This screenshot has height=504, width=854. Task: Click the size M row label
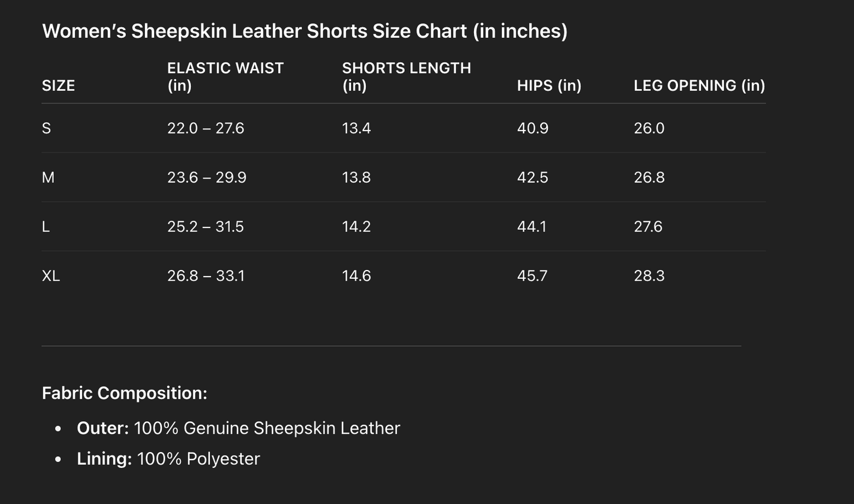click(48, 177)
